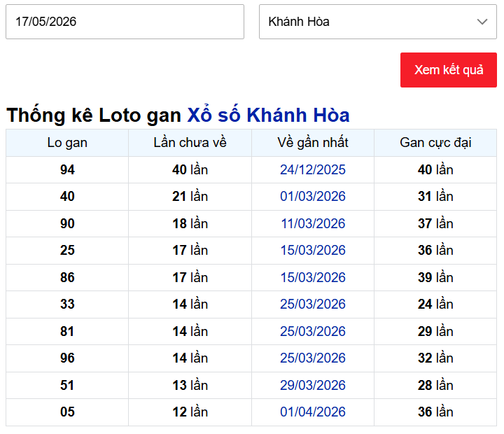Click 36 lần in row 25

435,251
